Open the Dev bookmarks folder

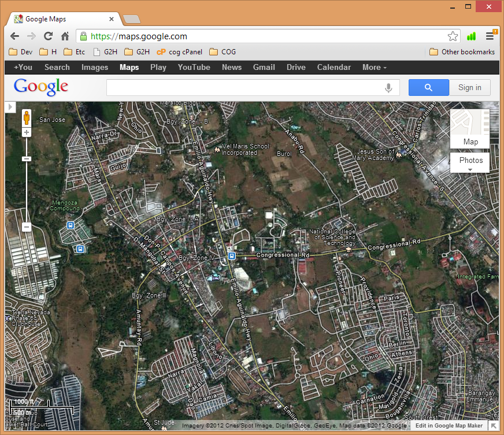tap(21, 52)
